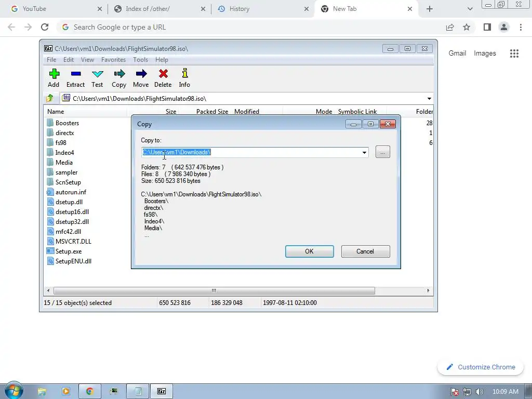532x399 pixels.
Task: Open the Edit menu in 7-Zip
Action: (x=69, y=60)
